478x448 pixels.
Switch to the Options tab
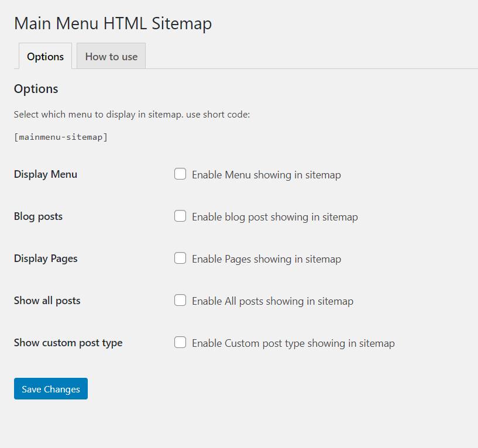point(45,56)
